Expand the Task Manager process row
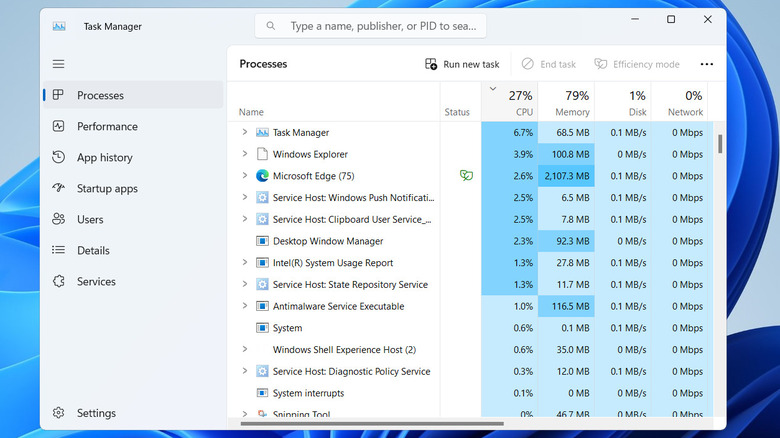 coord(244,132)
